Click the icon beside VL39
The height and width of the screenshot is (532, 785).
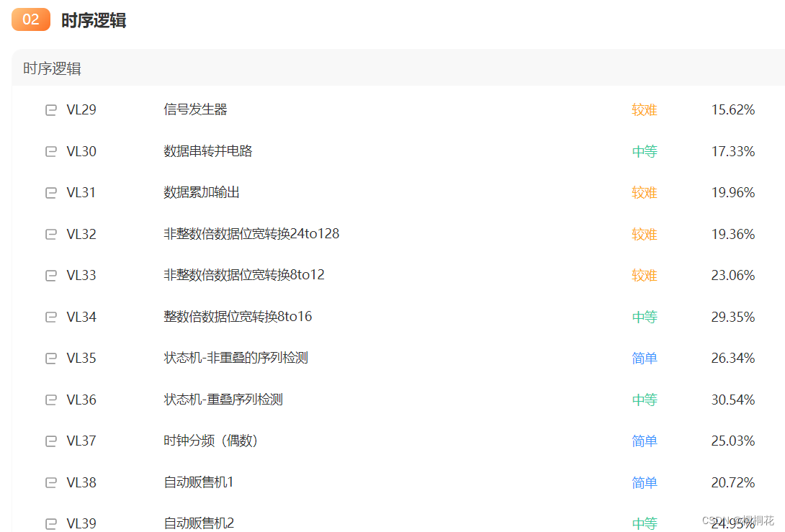coord(51,524)
